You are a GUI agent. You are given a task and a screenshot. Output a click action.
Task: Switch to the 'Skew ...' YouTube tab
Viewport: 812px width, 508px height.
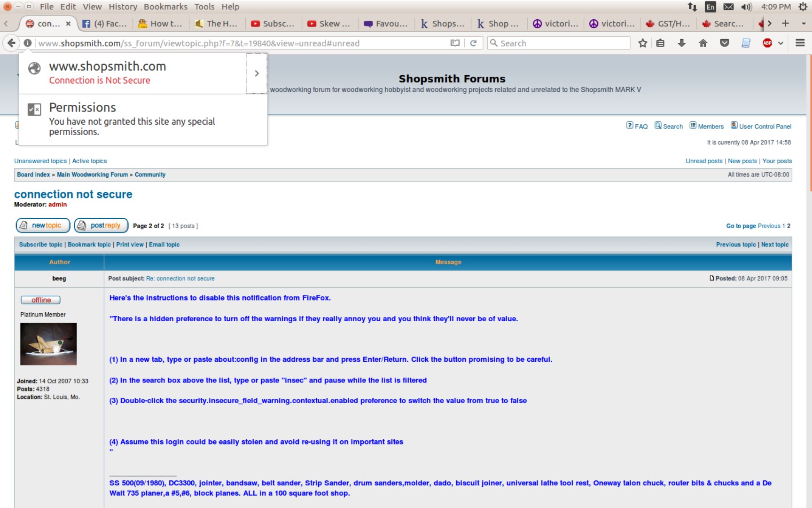(x=329, y=24)
